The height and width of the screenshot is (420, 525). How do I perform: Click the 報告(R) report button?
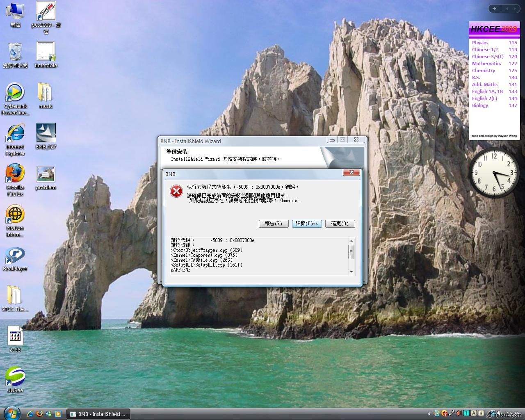click(273, 224)
